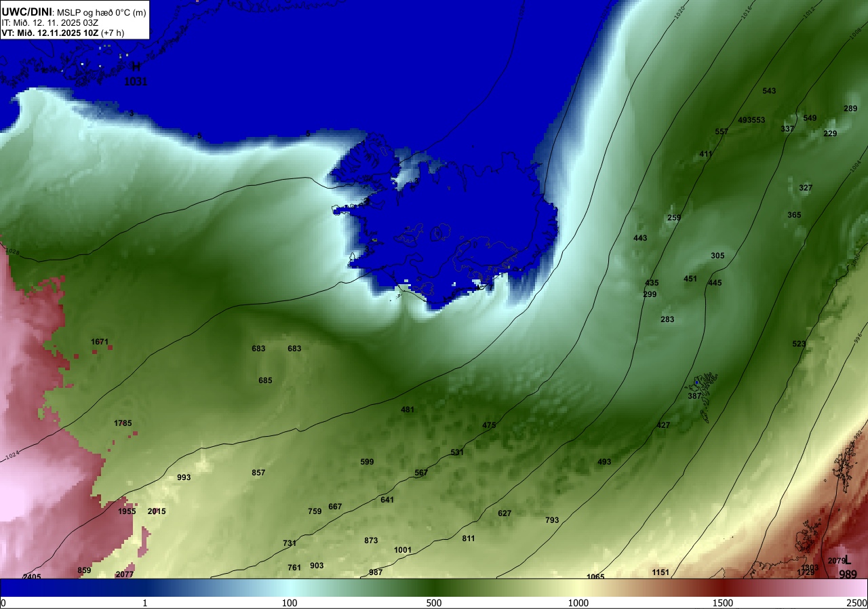Click the 685 height value
Image resolution: width=868 pixels, height=609 pixels.
tap(265, 380)
